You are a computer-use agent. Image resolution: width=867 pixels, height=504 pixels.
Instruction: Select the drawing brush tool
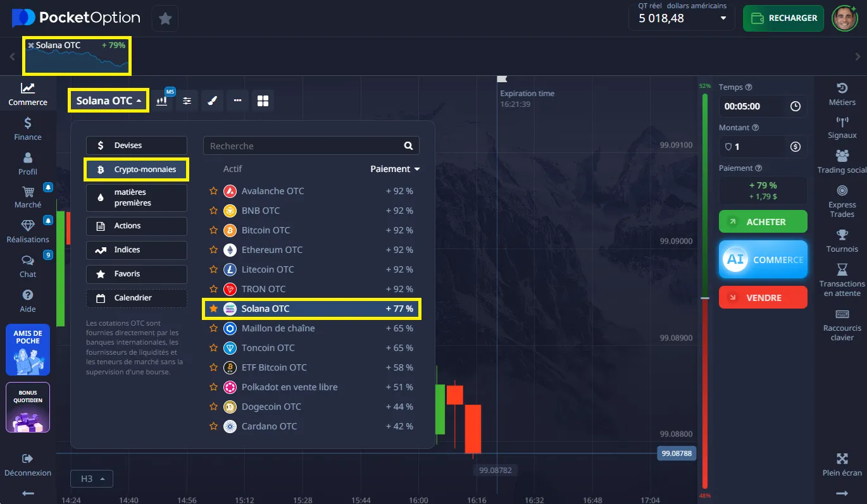pyautogui.click(x=212, y=101)
